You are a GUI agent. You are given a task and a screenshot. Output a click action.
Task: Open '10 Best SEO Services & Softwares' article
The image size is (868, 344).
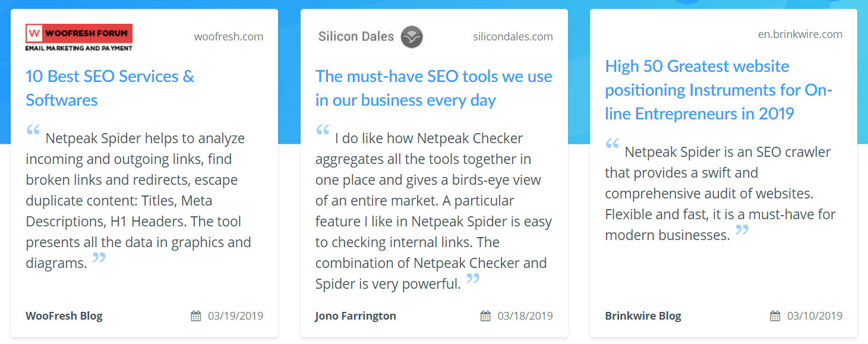pyautogui.click(x=110, y=88)
